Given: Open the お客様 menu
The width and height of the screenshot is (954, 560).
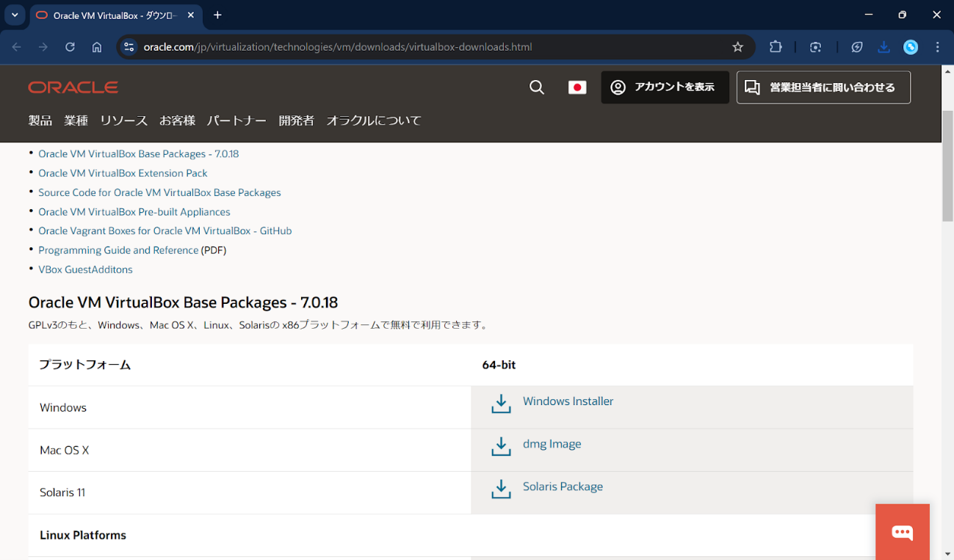Looking at the screenshot, I should point(177,120).
